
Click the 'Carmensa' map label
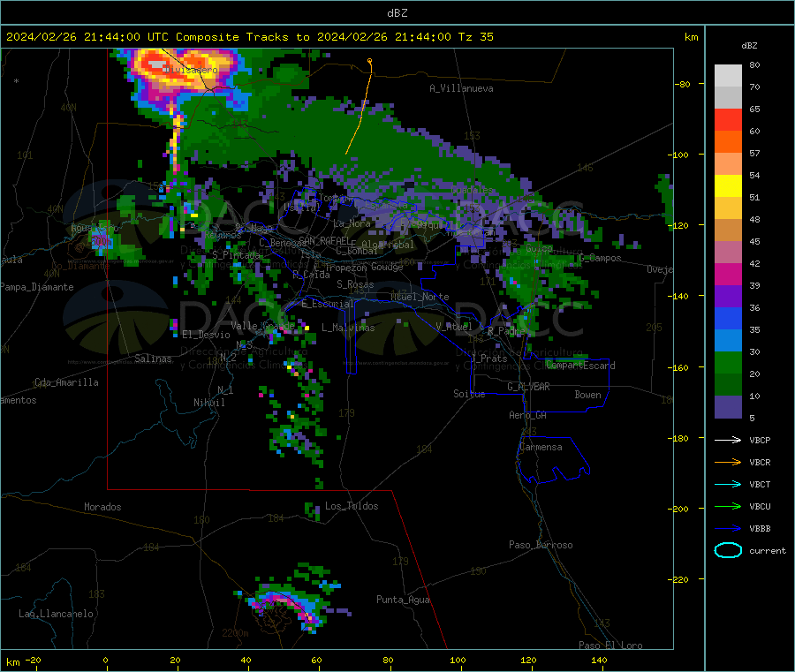(x=541, y=447)
